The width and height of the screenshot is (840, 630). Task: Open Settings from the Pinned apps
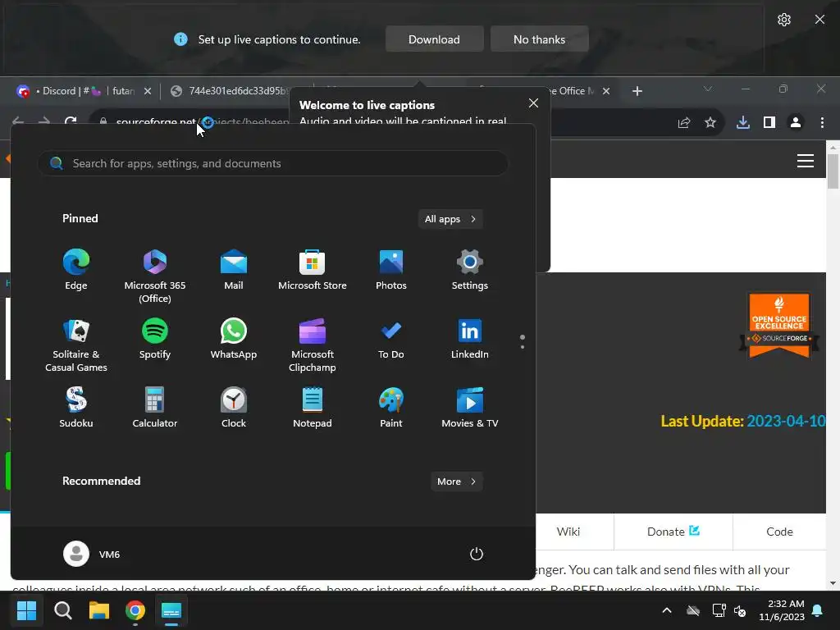pos(470,270)
